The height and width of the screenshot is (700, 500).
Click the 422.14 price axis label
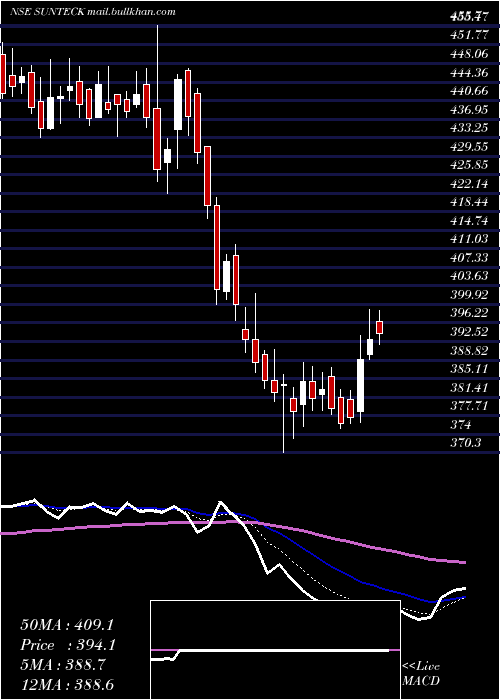click(469, 183)
